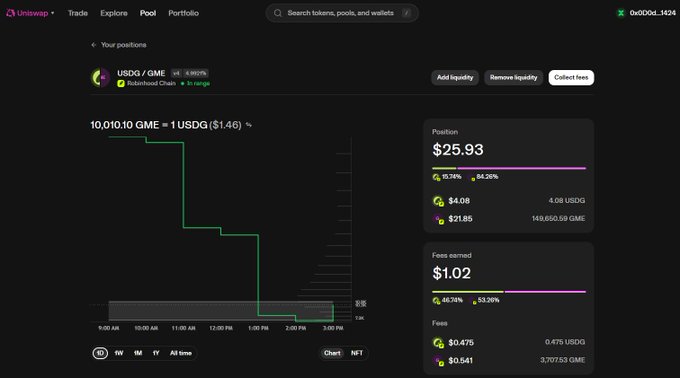Collect fees from the position

click(x=571, y=78)
